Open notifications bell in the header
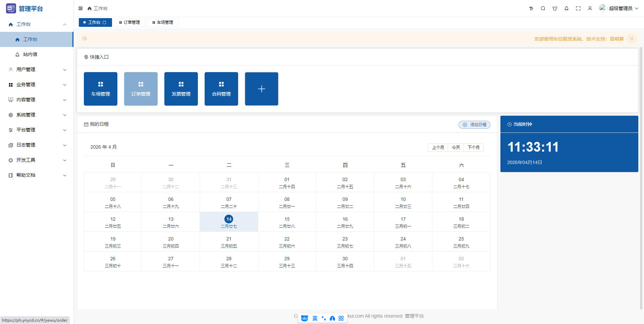Image resolution: width=644 pixels, height=324 pixels. coord(567,8)
